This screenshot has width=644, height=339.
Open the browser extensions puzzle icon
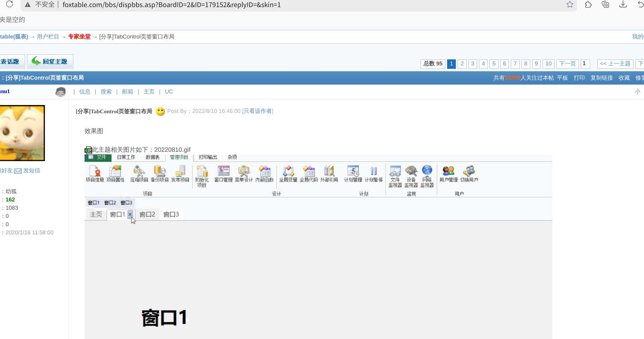pos(588,4)
